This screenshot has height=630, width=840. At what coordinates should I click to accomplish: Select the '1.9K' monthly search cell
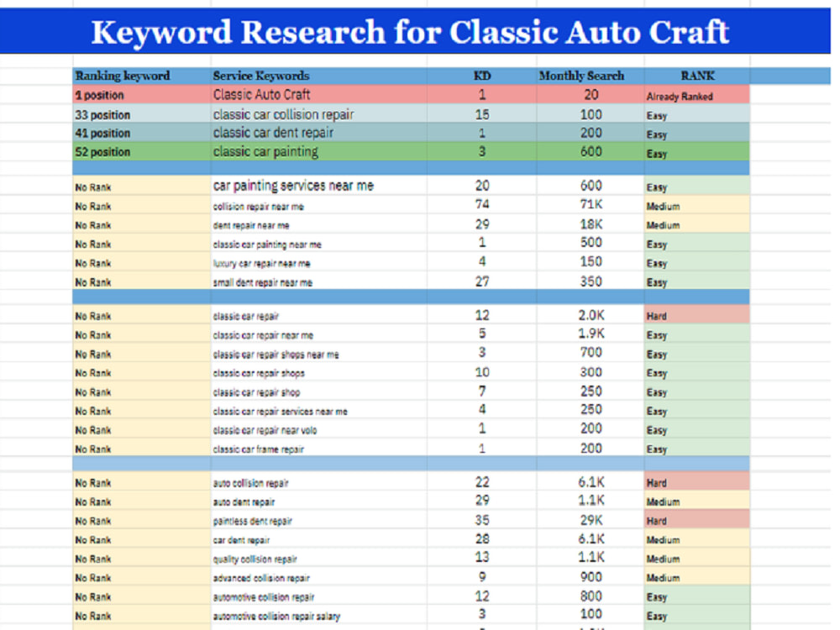(x=591, y=333)
